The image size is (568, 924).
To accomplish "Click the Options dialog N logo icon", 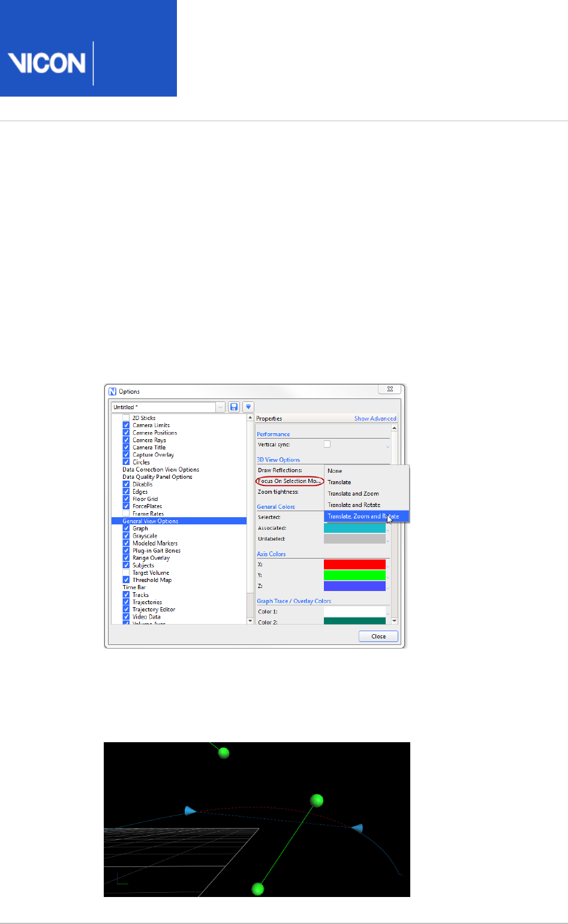I will tap(112, 391).
